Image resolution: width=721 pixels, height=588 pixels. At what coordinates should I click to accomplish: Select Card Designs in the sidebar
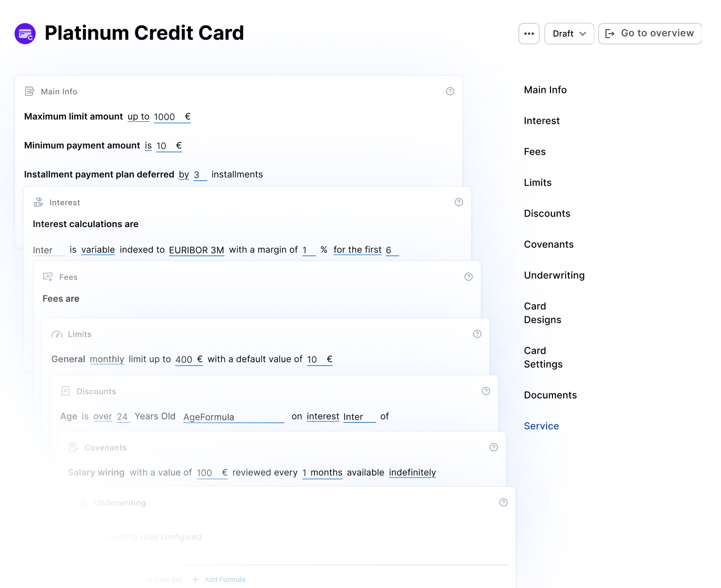pyautogui.click(x=542, y=313)
